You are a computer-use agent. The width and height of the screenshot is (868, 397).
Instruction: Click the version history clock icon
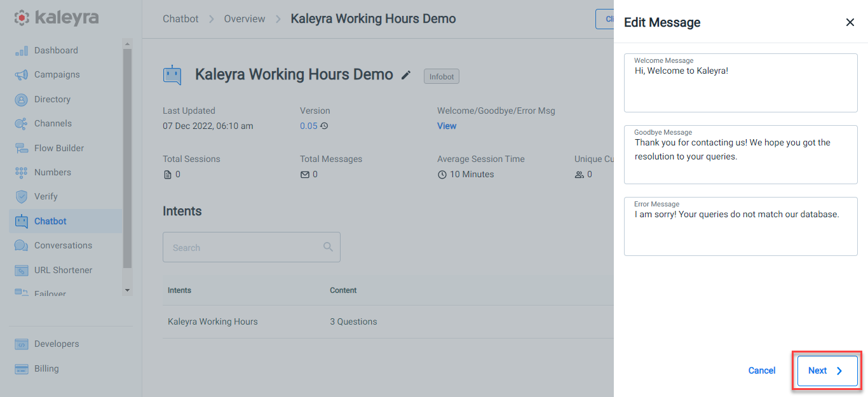[x=324, y=126]
